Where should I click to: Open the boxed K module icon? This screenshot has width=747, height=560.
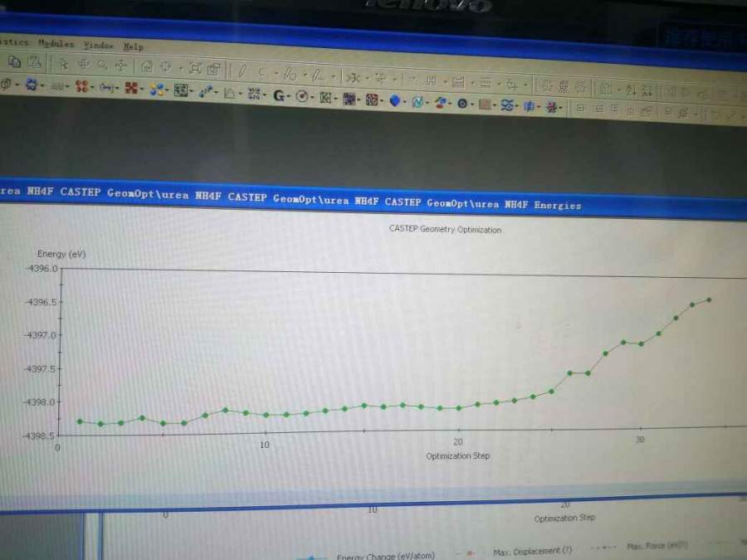click(x=325, y=97)
